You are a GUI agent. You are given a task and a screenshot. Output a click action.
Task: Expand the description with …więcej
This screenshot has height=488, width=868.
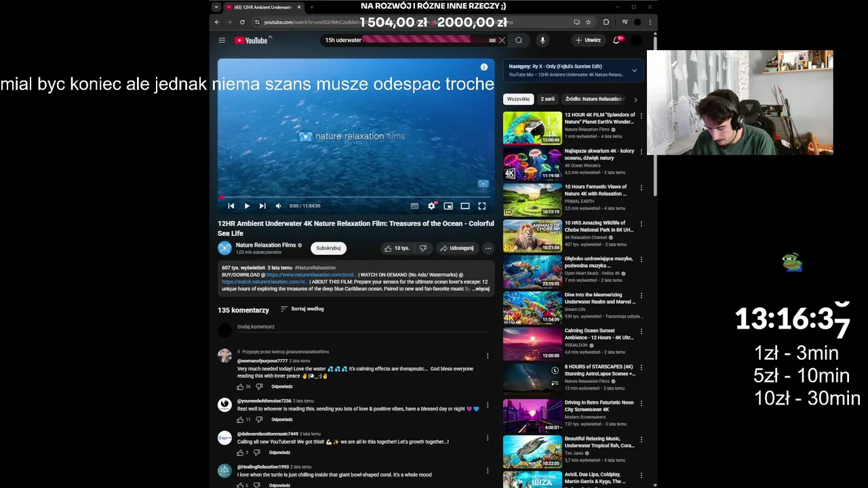tap(480, 289)
